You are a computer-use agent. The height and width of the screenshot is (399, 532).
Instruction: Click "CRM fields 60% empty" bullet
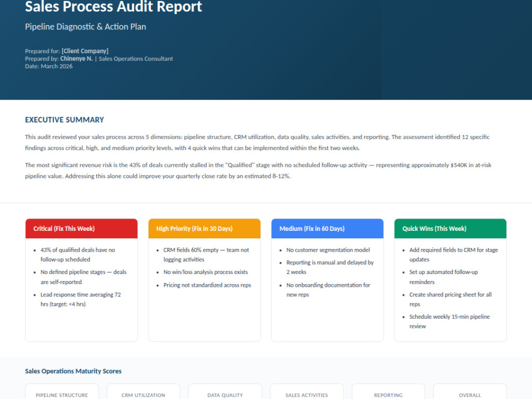click(x=206, y=255)
